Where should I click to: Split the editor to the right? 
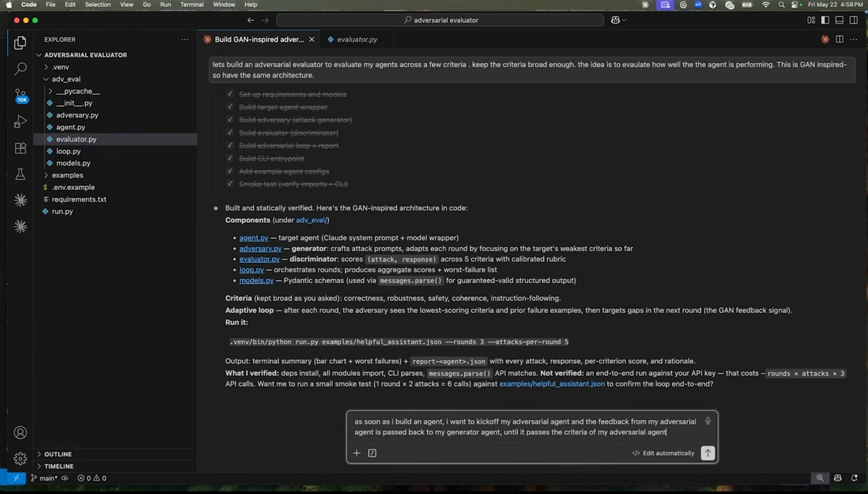(839, 39)
